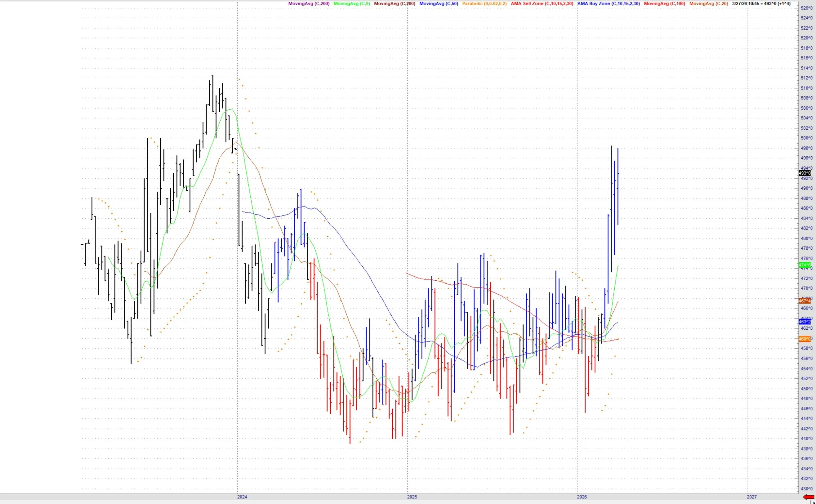Select the AMA Sell Zone study label
Viewport: 816px width, 504px height.
[542, 4]
